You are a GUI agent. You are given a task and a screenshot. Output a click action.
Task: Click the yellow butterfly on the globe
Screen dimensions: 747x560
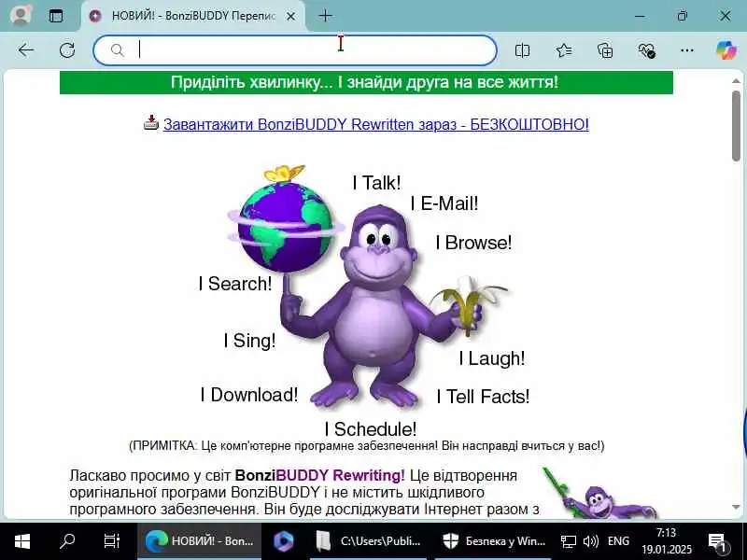coord(285,174)
